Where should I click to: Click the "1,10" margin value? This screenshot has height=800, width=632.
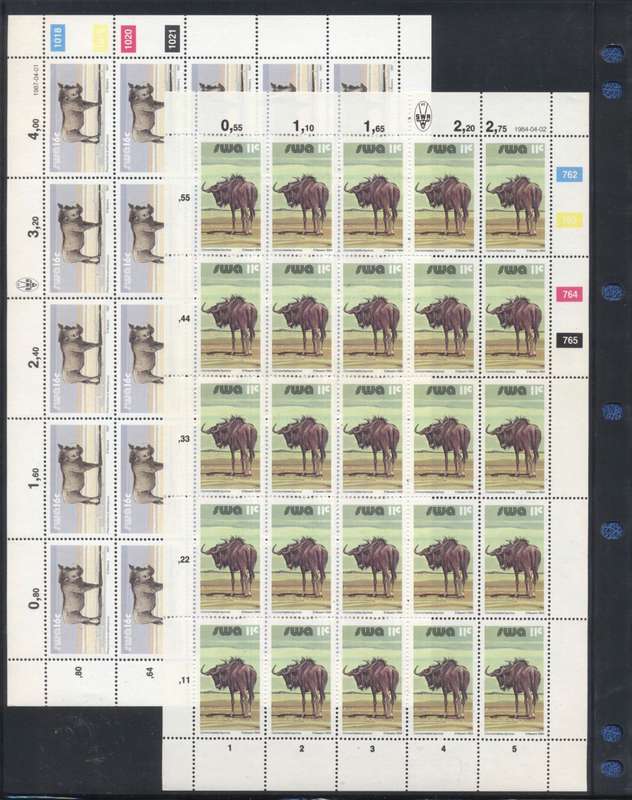tap(303, 126)
